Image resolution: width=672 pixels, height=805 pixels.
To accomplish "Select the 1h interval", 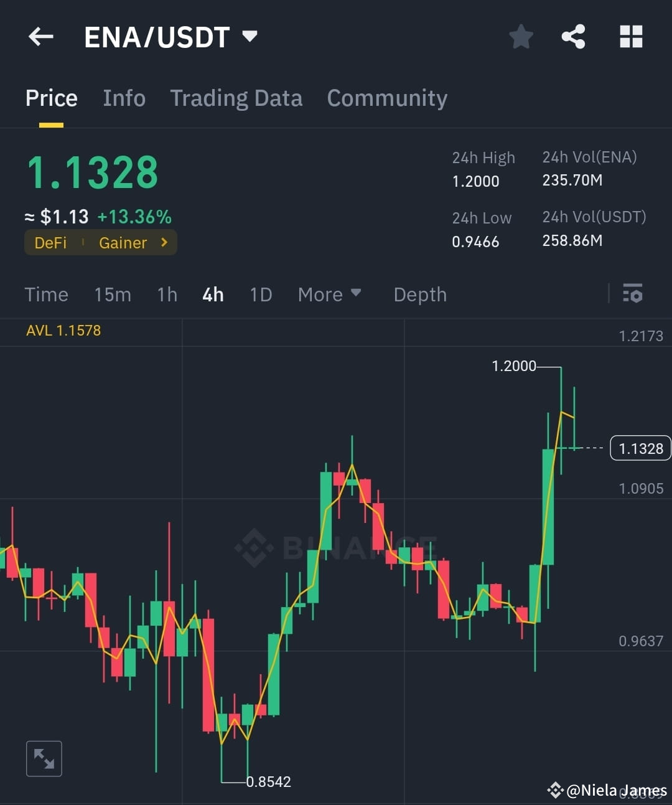I will coord(167,294).
